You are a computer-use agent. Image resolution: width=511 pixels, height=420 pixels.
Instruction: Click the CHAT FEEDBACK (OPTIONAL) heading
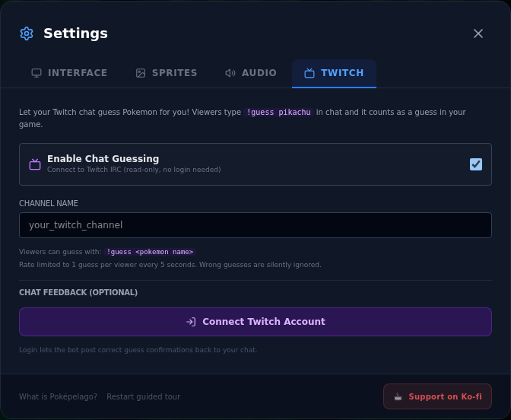(78, 292)
